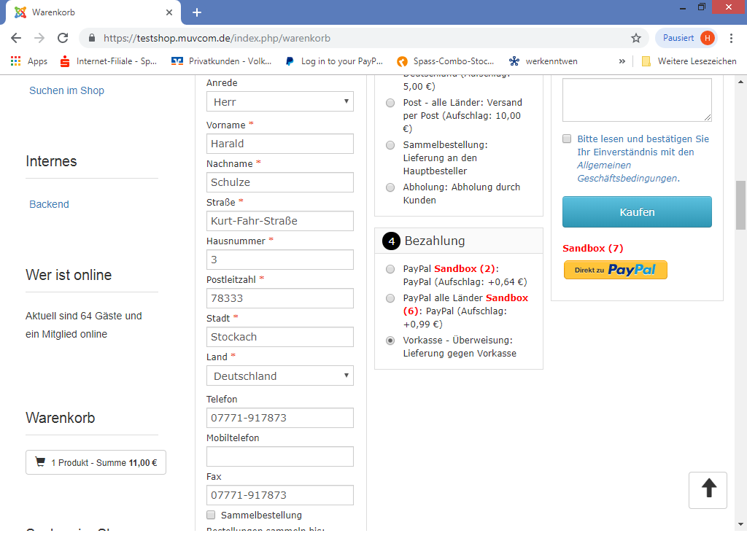Click the scroll-to-top arrow button
The height and width of the screenshot is (560, 747).
click(x=708, y=489)
